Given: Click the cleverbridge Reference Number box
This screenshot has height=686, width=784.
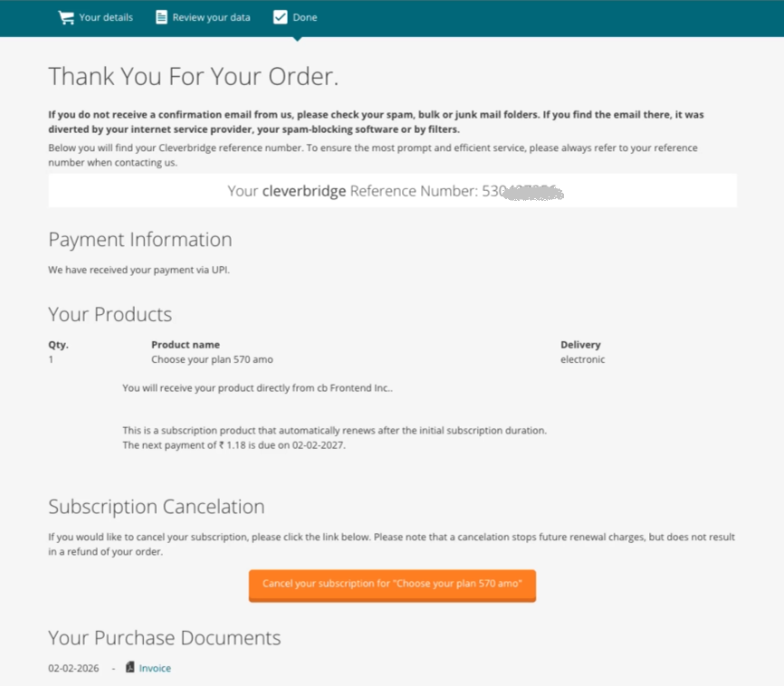Looking at the screenshot, I should 392,191.
